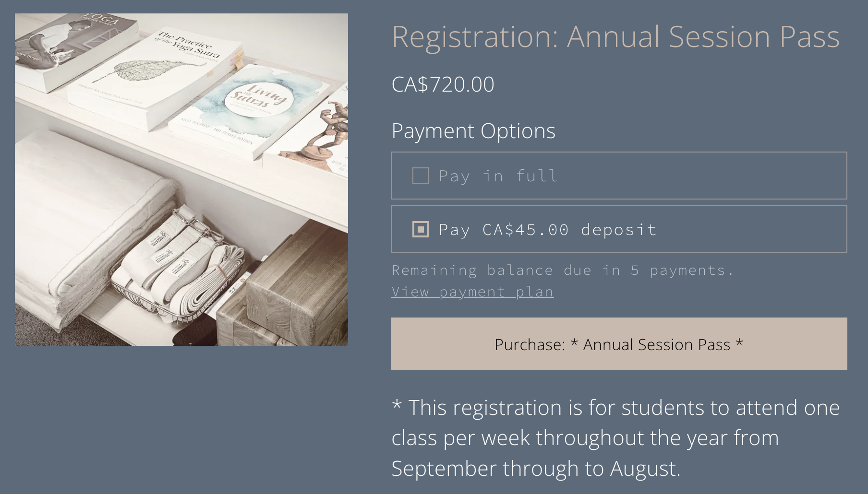868x494 pixels.
Task: Click the Pay CA$45.00 deposit label text
Action: pos(548,230)
